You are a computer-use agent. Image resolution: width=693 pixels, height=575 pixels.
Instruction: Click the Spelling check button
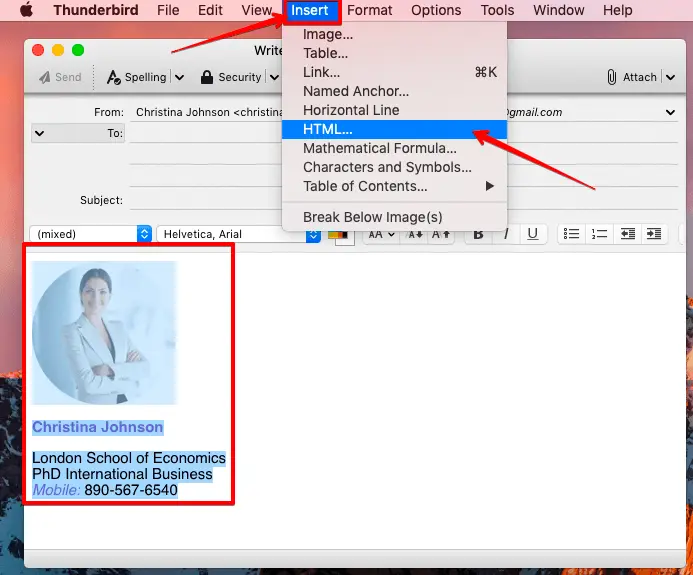[137, 77]
